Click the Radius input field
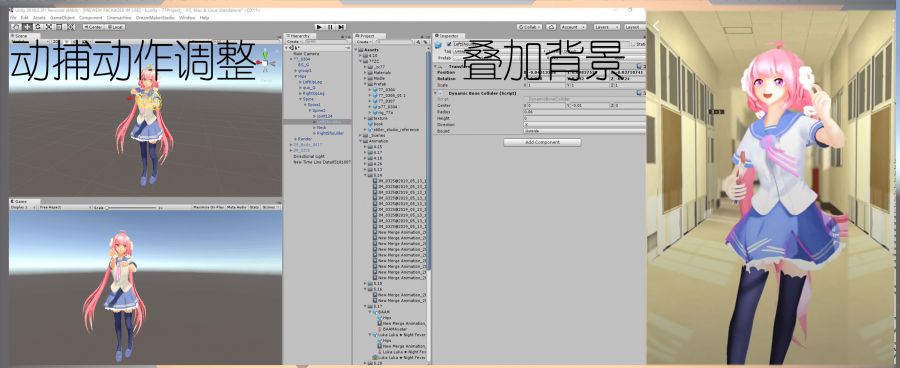This screenshot has width=900, height=368. (x=584, y=112)
